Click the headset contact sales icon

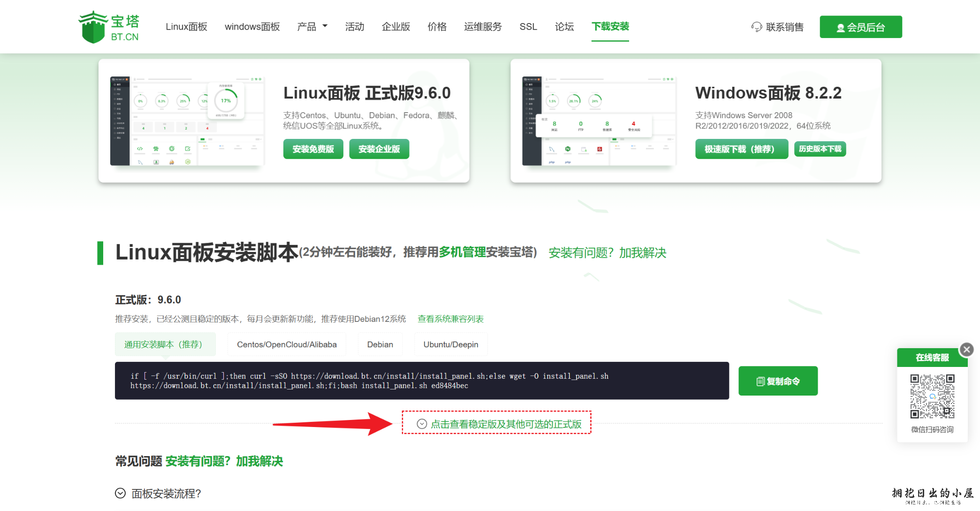pyautogui.click(x=756, y=27)
